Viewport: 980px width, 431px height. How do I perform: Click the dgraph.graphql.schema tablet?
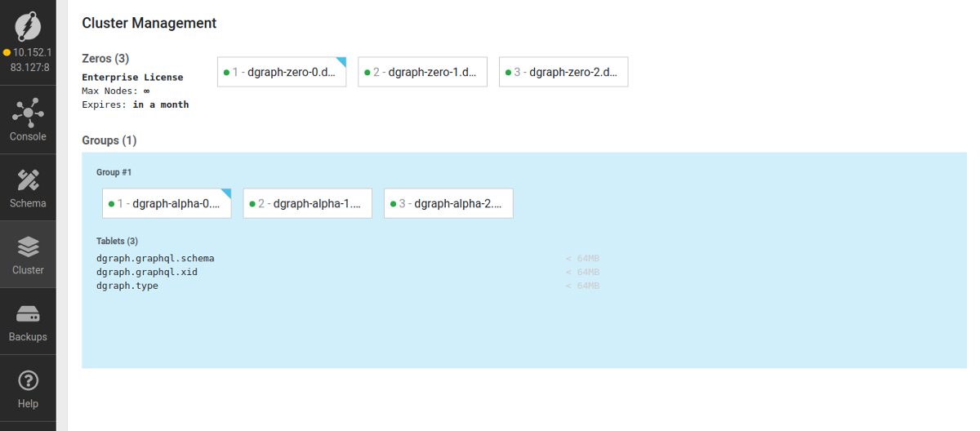pyautogui.click(x=155, y=258)
